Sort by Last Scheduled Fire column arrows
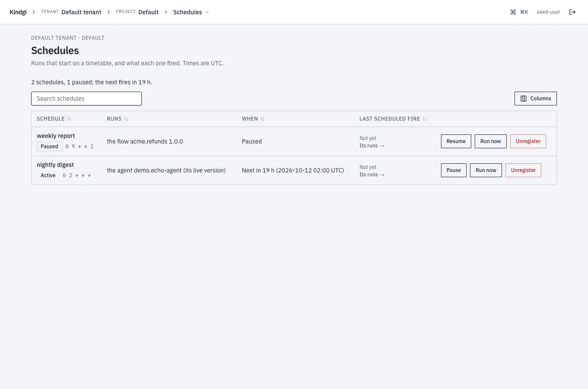This screenshot has width=588, height=389. [x=425, y=119]
